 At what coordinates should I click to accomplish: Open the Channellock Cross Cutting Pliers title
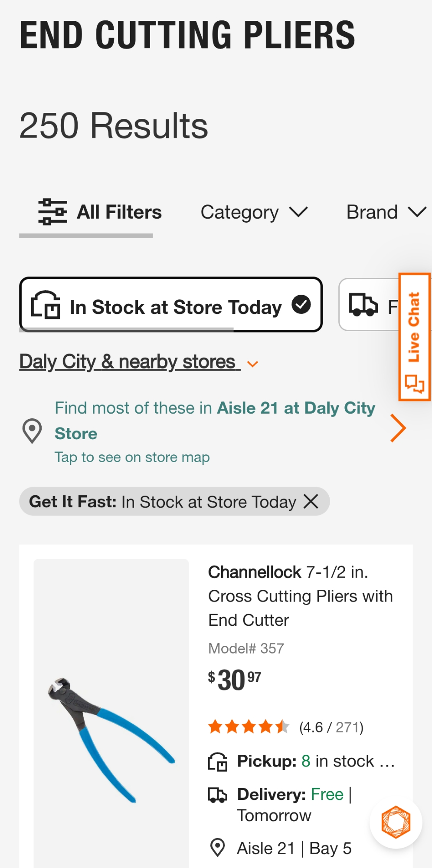tap(300, 596)
